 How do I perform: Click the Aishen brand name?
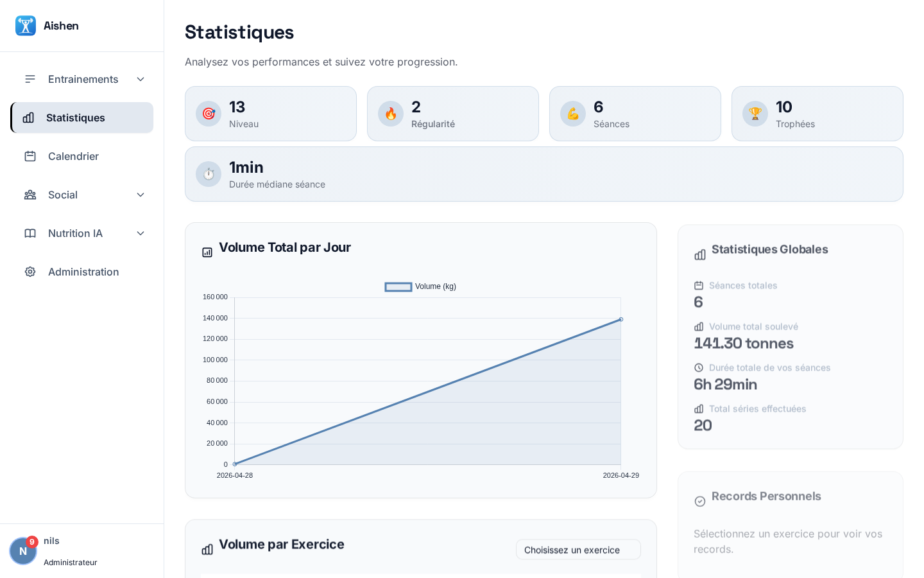[x=61, y=26]
